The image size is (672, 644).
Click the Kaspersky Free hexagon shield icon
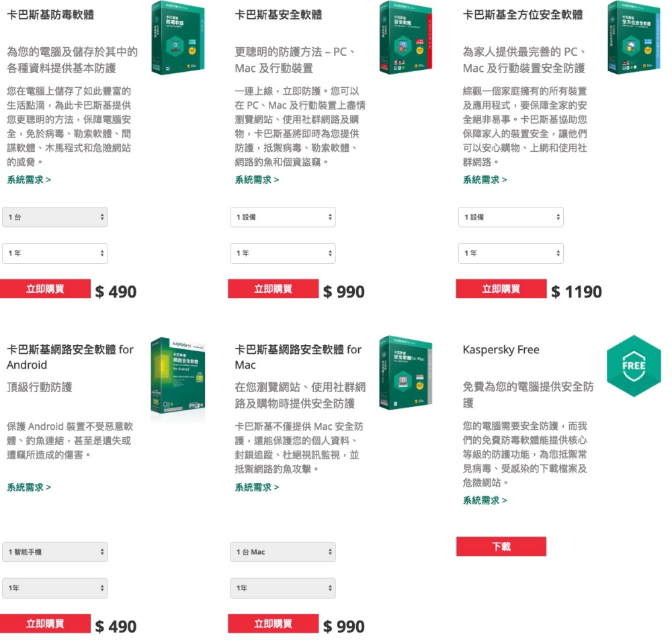(x=634, y=366)
